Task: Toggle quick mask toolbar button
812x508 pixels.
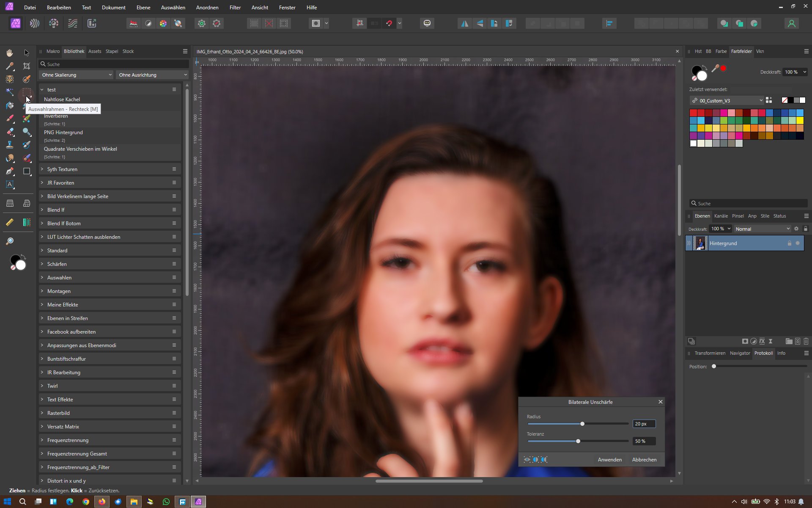Action: pyautogui.click(x=316, y=23)
